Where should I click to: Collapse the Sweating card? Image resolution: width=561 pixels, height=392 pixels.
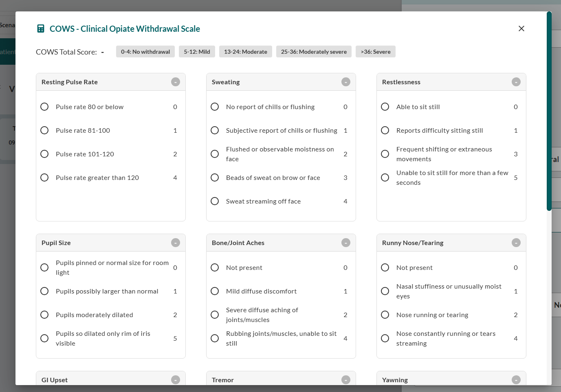[x=346, y=82]
